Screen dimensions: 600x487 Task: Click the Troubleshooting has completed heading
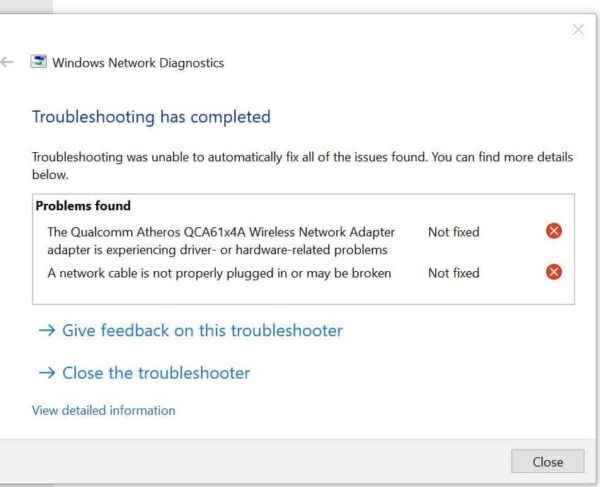151,117
